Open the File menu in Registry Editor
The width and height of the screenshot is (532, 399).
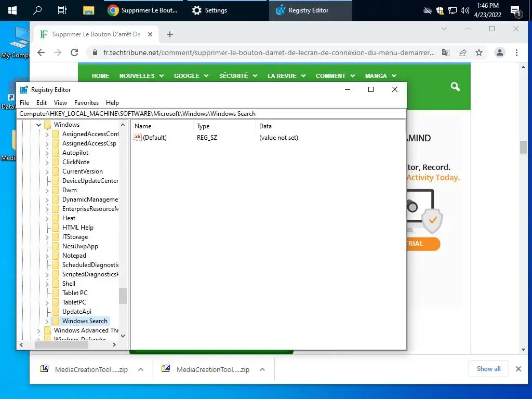[x=24, y=103]
